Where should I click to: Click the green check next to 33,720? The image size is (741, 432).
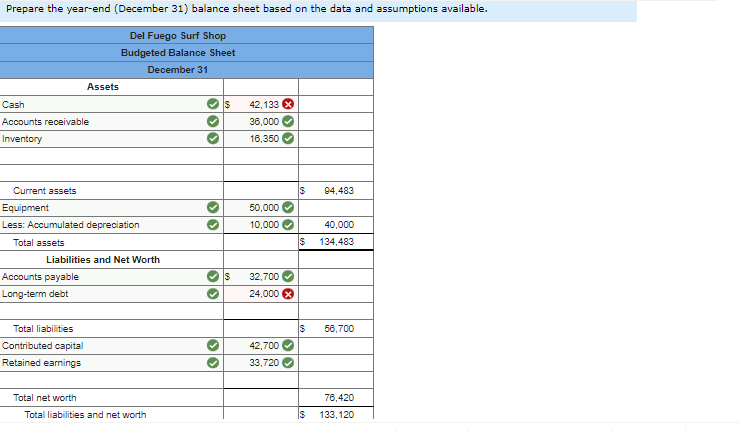tap(288, 363)
